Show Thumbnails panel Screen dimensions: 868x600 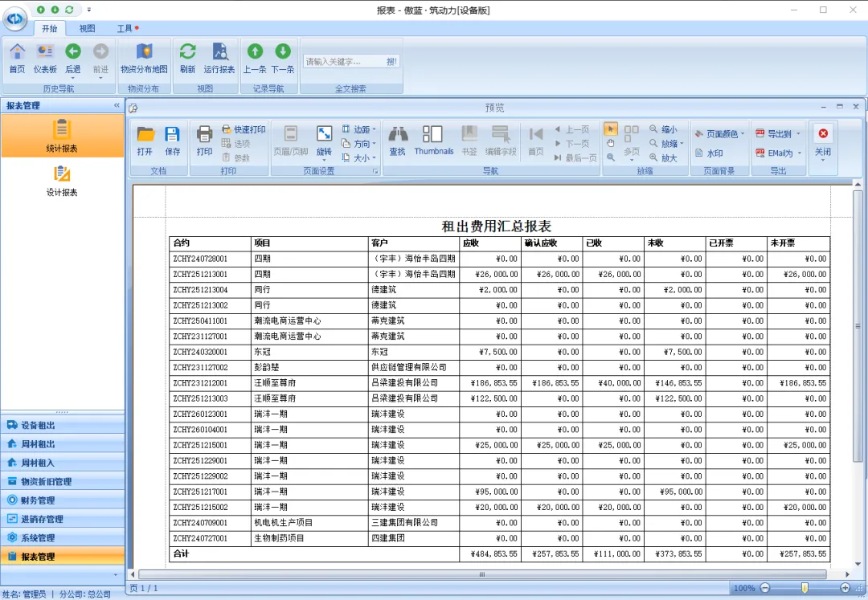click(x=433, y=141)
